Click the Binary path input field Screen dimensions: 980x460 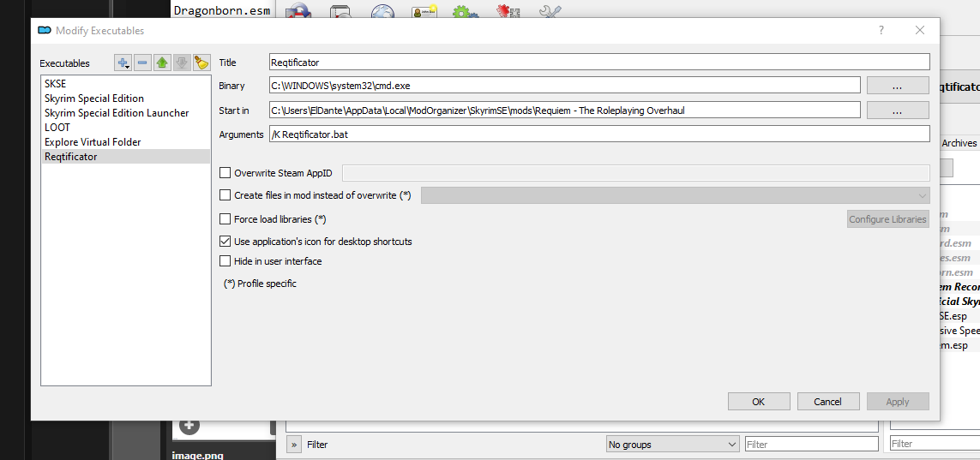tap(564, 86)
